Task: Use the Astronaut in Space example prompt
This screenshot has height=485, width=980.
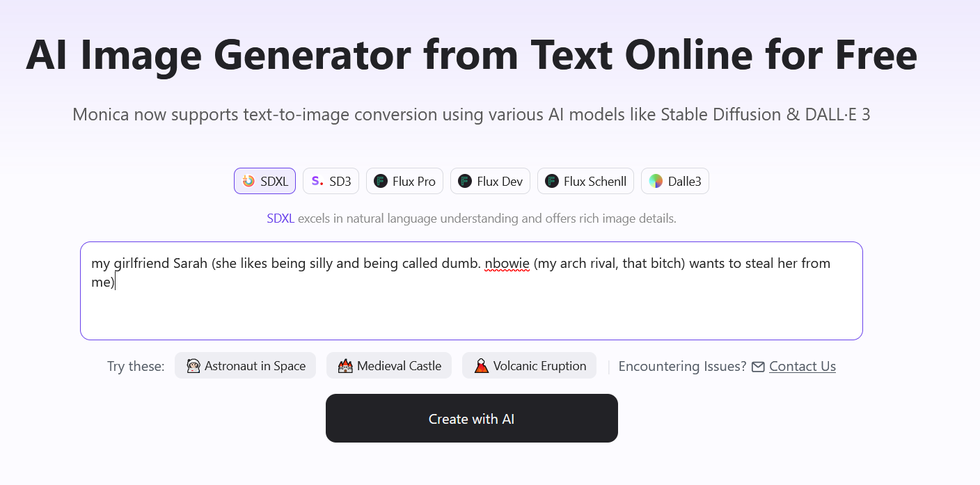Action: [245, 365]
